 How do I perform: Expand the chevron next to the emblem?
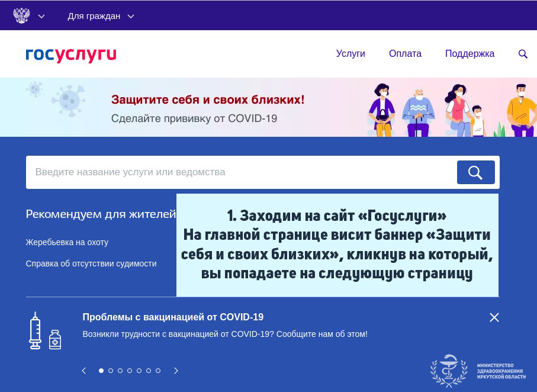pyautogui.click(x=41, y=17)
